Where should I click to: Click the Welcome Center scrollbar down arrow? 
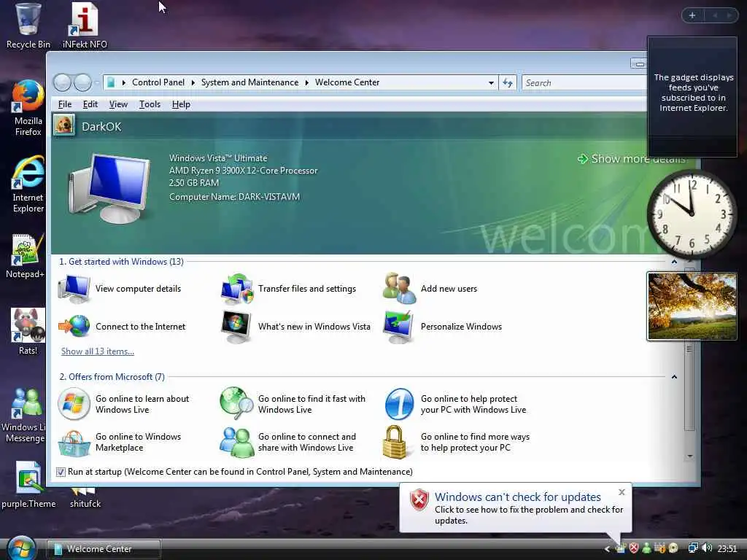[690, 456]
